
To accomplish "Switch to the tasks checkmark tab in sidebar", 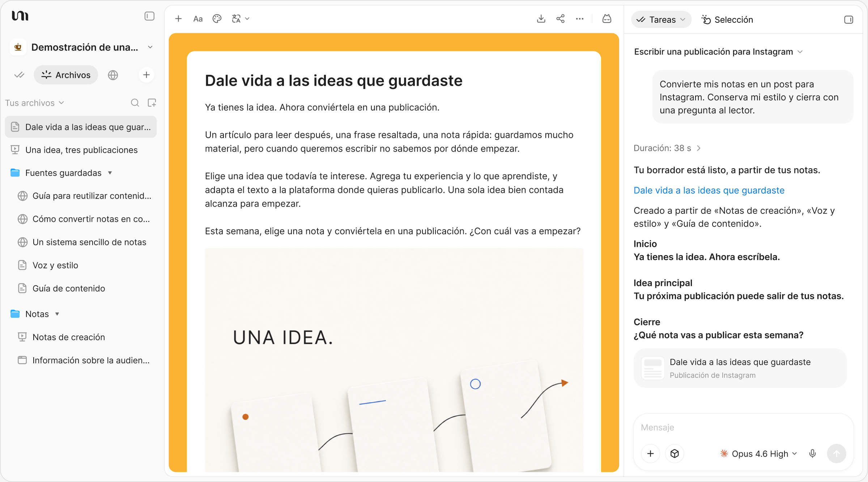I will [19, 75].
